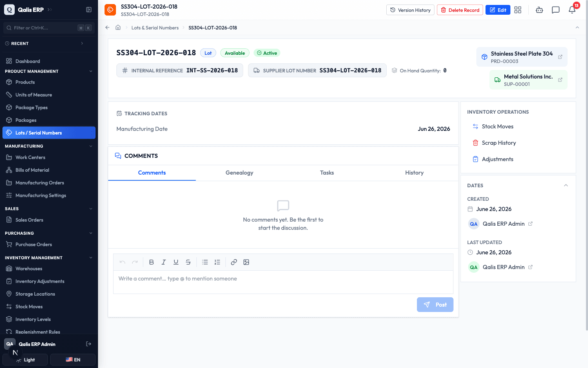Switch to the Tasks tab
Image resolution: width=588 pixels, height=368 pixels.
coord(327,173)
